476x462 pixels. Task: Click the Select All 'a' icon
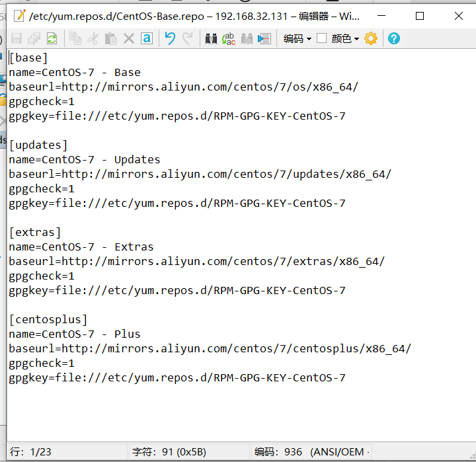tap(147, 39)
